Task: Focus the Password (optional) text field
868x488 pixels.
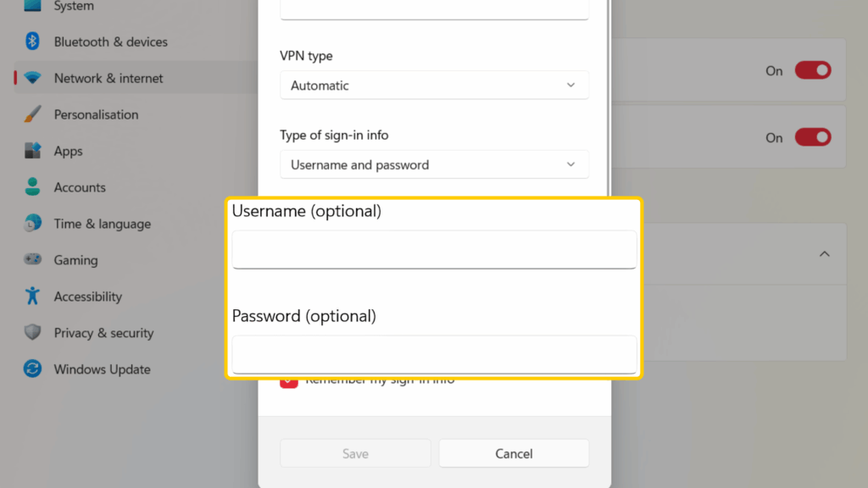Action: coord(434,353)
